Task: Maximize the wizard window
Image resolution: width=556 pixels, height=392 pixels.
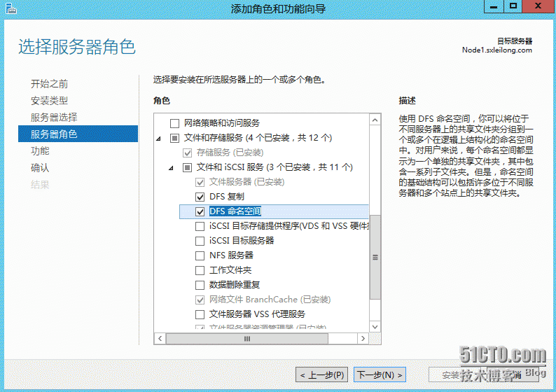Action: (513, 6)
